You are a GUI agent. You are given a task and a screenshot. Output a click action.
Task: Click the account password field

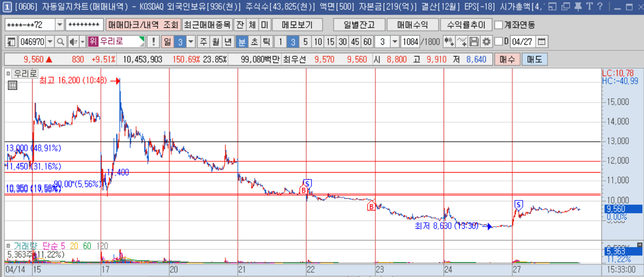point(84,25)
